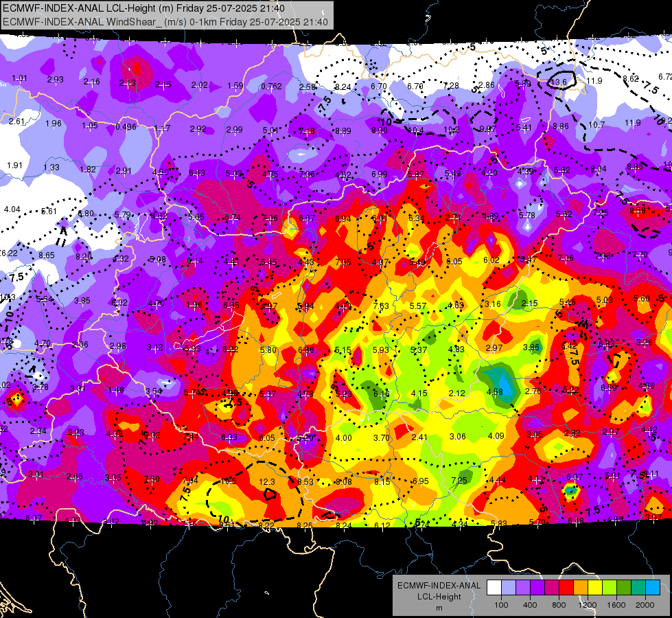Click the 'm' unit label in the legend box
The image size is (672, 618).
coord(439,608)
